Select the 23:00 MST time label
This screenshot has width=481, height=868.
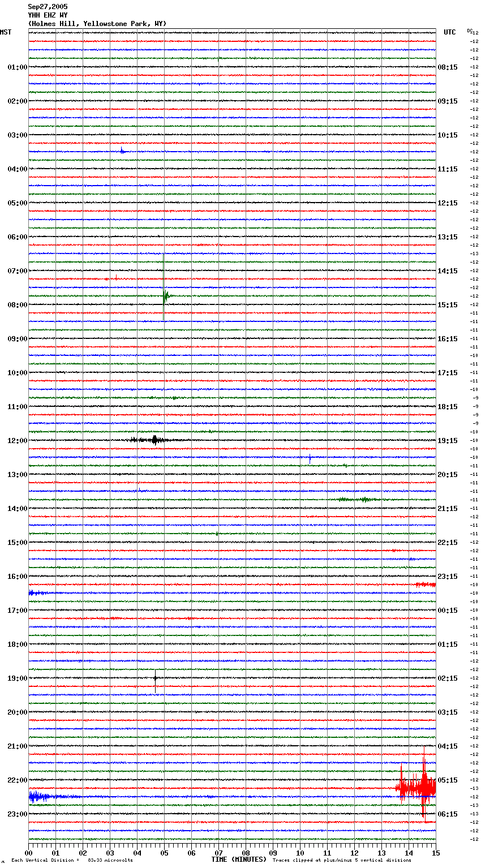pyautogui.click(x=18, y=814)
